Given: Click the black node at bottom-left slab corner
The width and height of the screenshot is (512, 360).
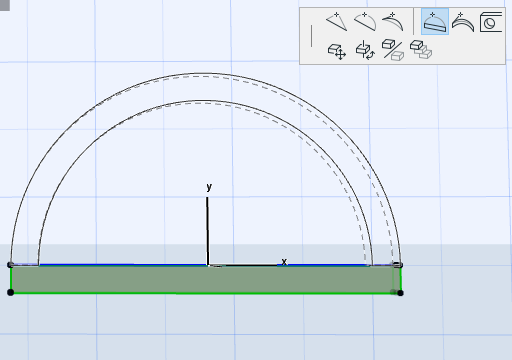Looking at the screenshot, I should 10,292.
